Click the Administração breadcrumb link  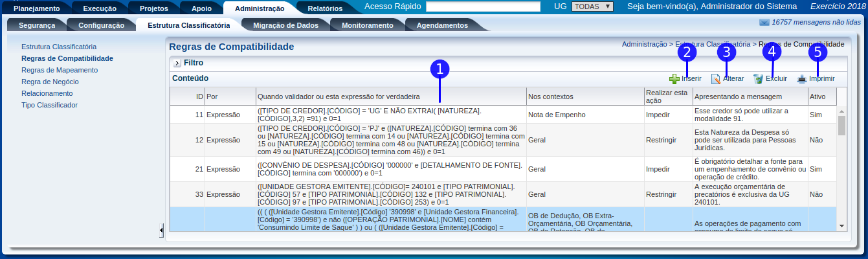(644, 44)
